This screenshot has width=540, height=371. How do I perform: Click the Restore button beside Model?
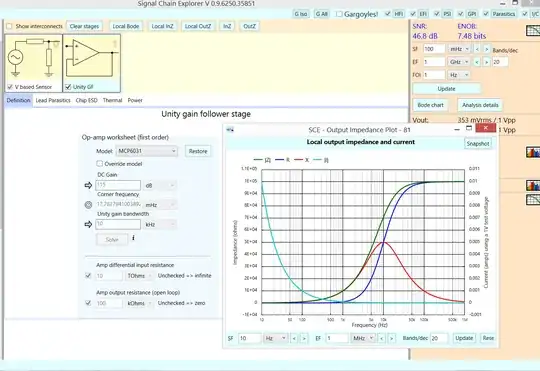point(198,151)
